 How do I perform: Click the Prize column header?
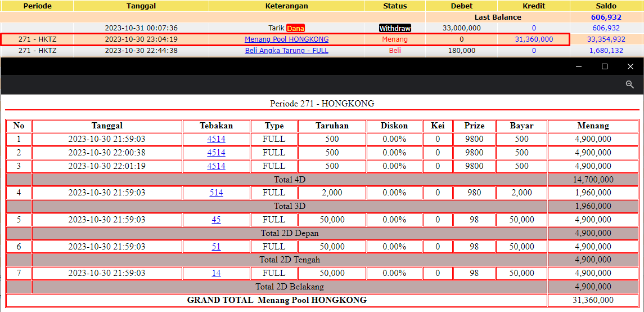point(474,126)
